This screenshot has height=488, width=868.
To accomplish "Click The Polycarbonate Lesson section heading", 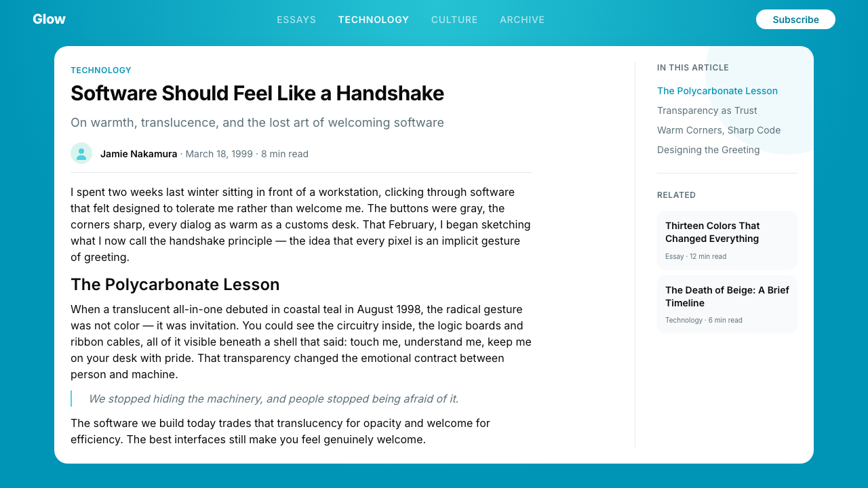I will click(175, 284).
